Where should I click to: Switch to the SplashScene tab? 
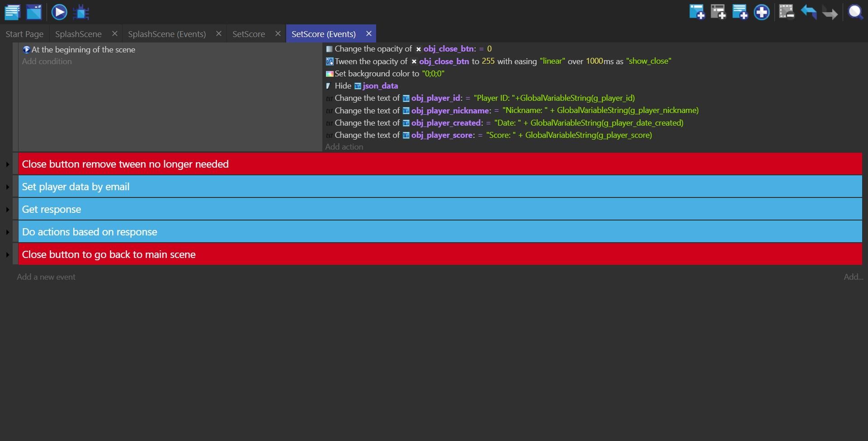(x=78, y=34)
